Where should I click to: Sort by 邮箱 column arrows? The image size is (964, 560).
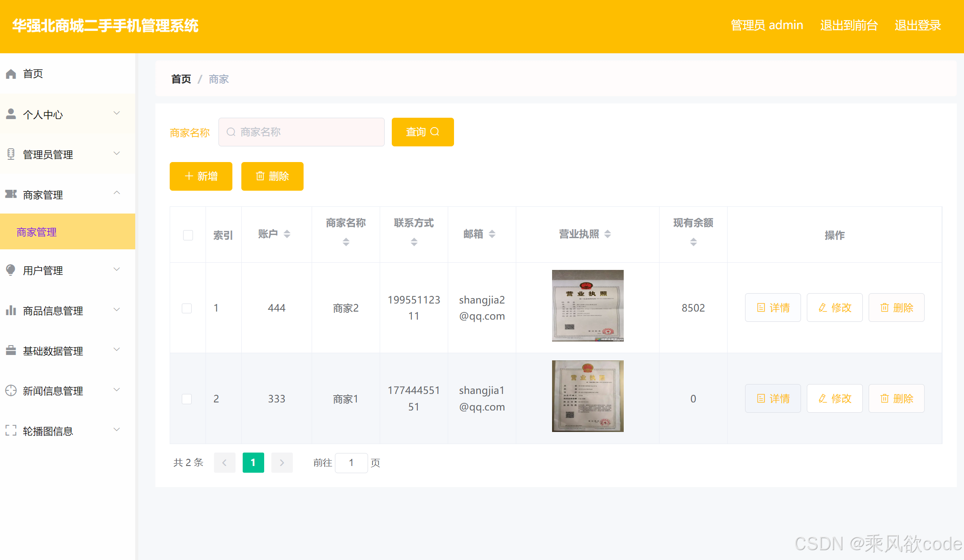click(492, 234)
